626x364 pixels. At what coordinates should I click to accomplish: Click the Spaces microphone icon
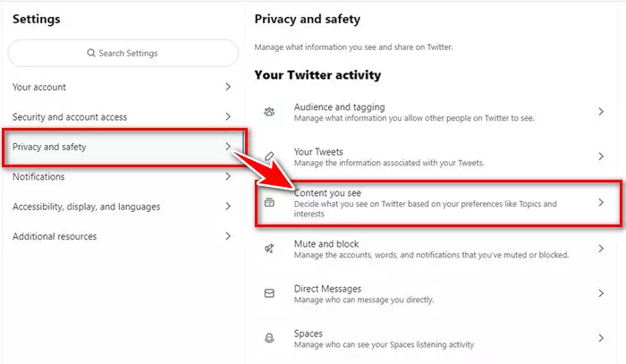(x=269, y=338)
